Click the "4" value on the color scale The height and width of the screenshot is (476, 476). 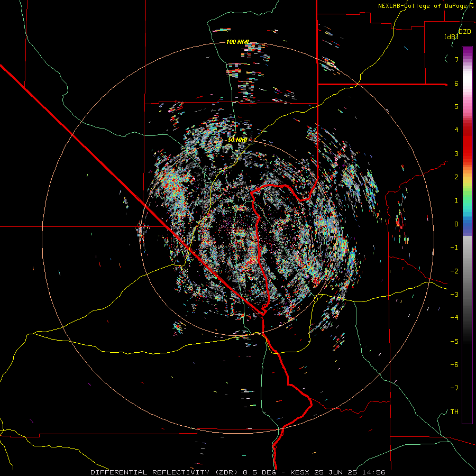(x=456, y=130)
